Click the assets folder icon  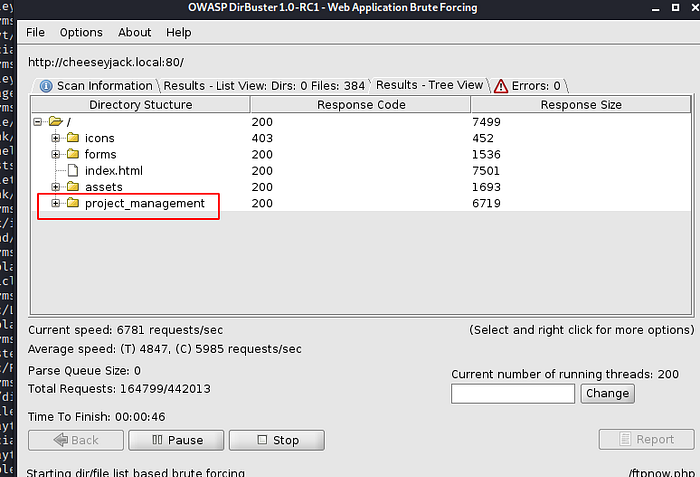coord(73,187)
